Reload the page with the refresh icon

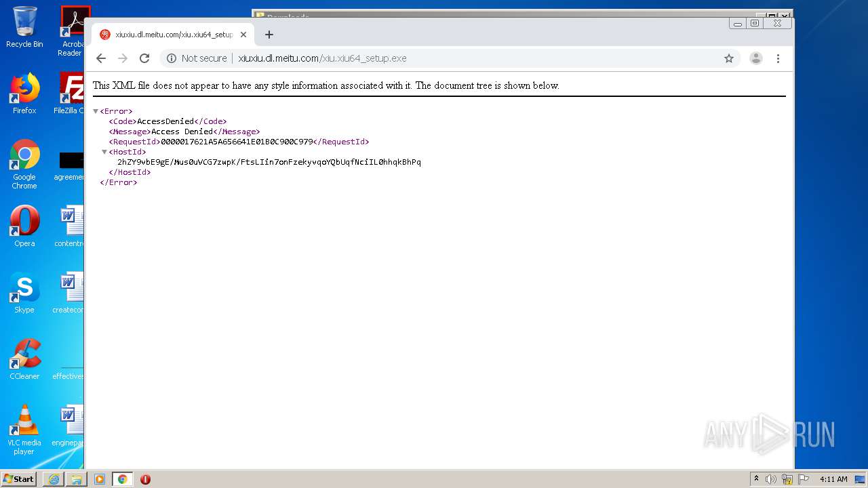(x=144, y=58)
